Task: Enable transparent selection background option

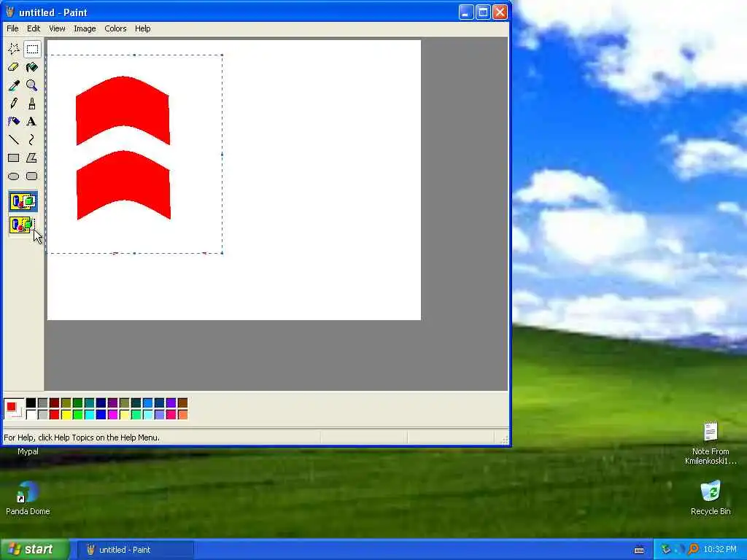Action: (x=23, y=225)
